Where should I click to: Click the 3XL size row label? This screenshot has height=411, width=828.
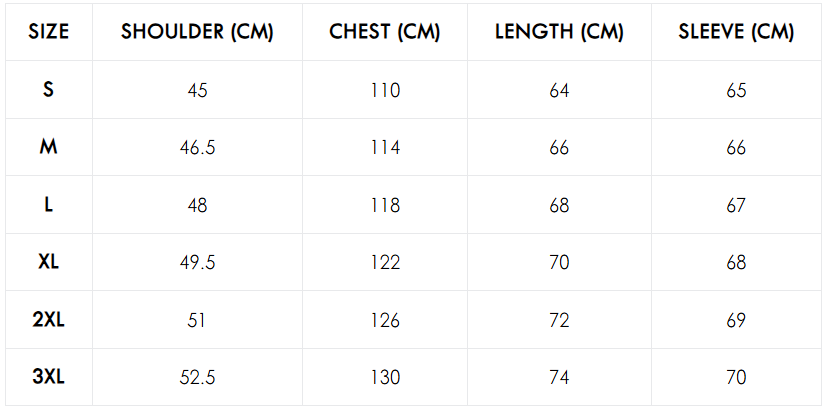point(49,377)
